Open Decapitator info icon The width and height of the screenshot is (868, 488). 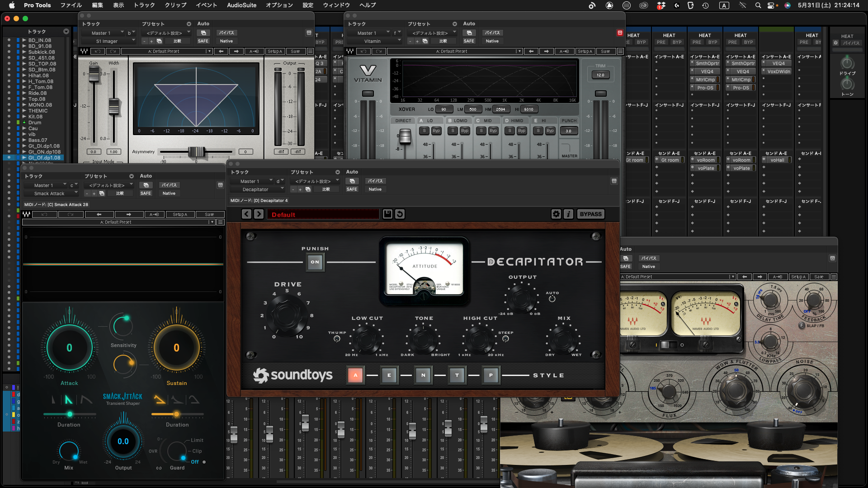coord(568,214)
